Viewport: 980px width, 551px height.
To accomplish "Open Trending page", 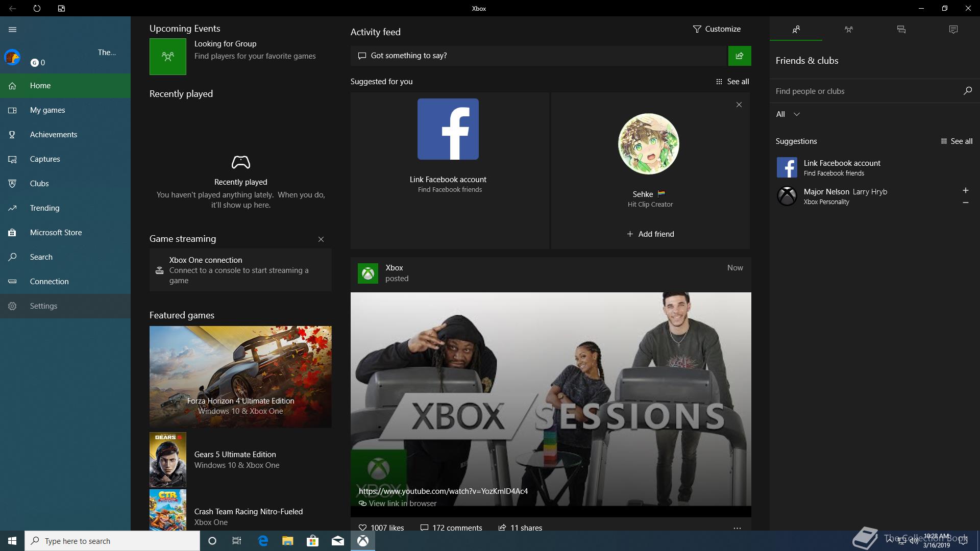I will click(65, 208).
